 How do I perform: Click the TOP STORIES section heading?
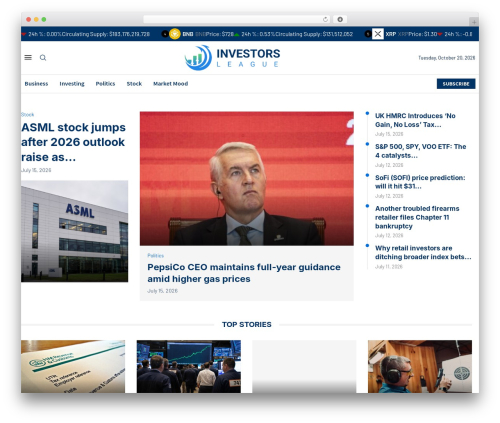[247, 325]
